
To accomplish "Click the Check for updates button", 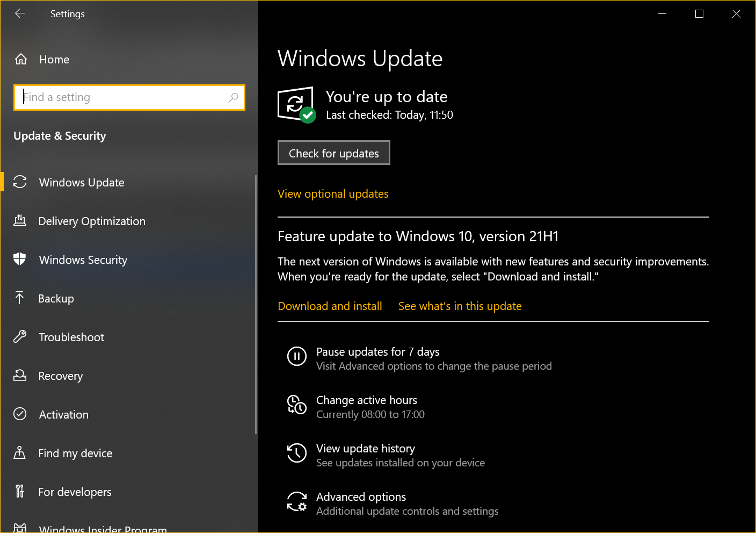I will 334,153.
